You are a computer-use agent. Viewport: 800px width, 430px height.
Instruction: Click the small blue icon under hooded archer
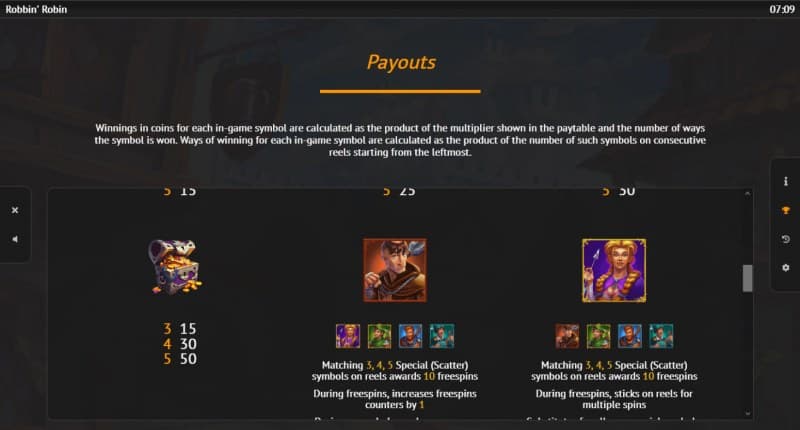(x=410, y=336)
